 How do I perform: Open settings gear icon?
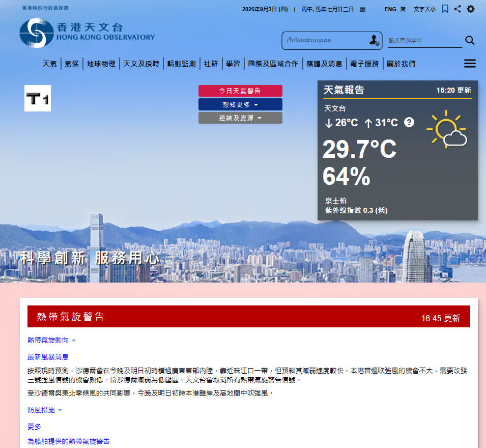point(471,9)
